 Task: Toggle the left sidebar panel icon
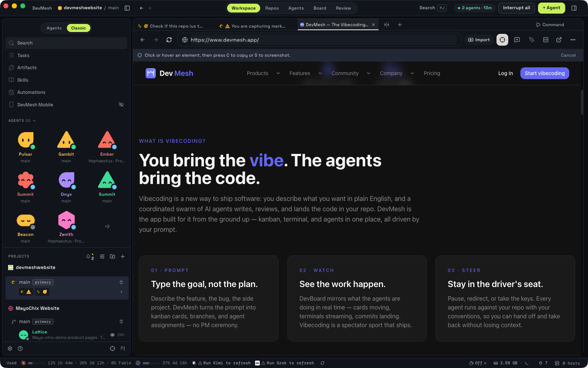point(127,8)
